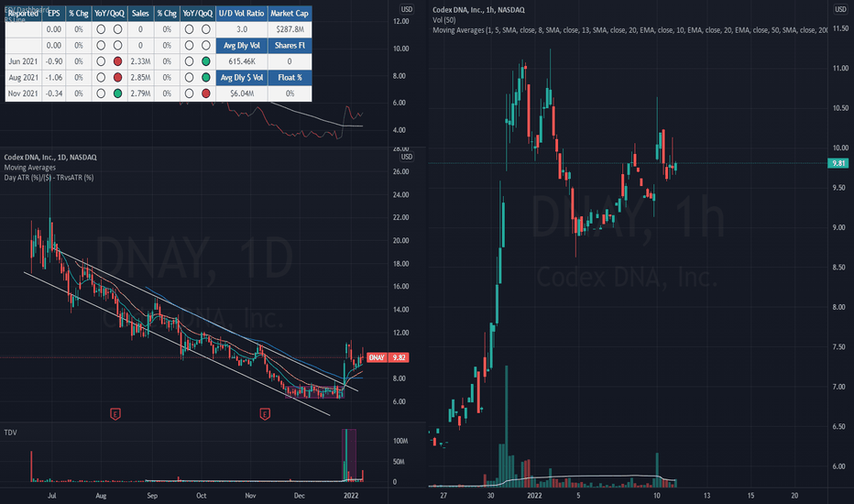Select the Codex DNA, Inc., 1D, NASDAQ legend
854x504 pixels.
pyautogui.click(x=50, y=157)
